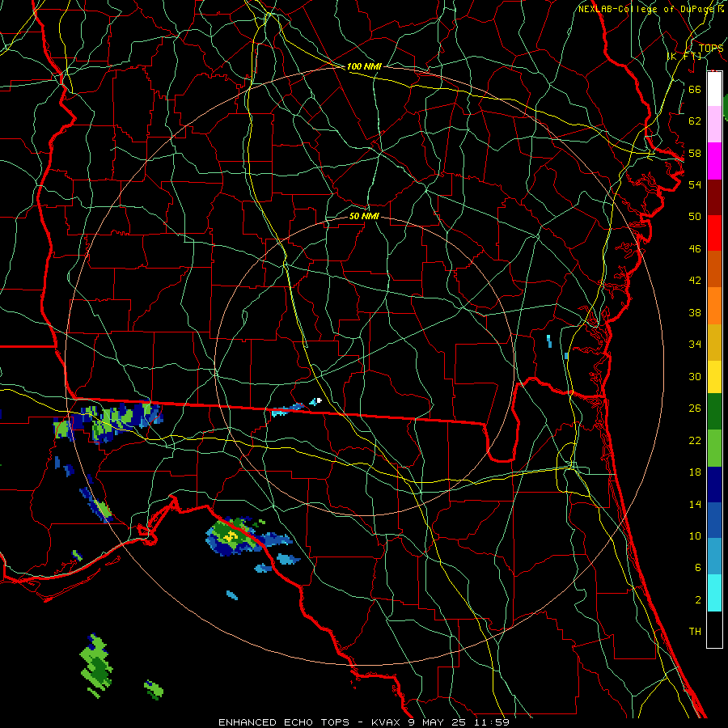Click the yellow legend swatch
The image size is (728, 728).
pos(714,376)
